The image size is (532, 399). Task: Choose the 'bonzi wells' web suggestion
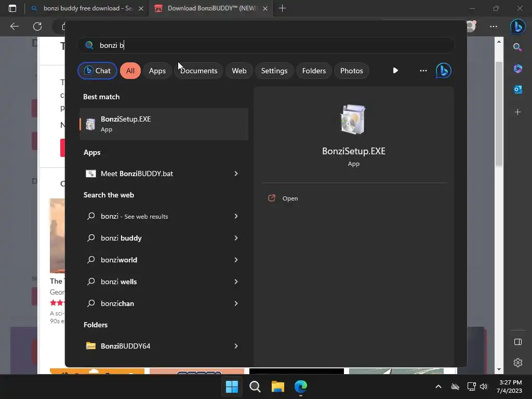pos(156,282)
